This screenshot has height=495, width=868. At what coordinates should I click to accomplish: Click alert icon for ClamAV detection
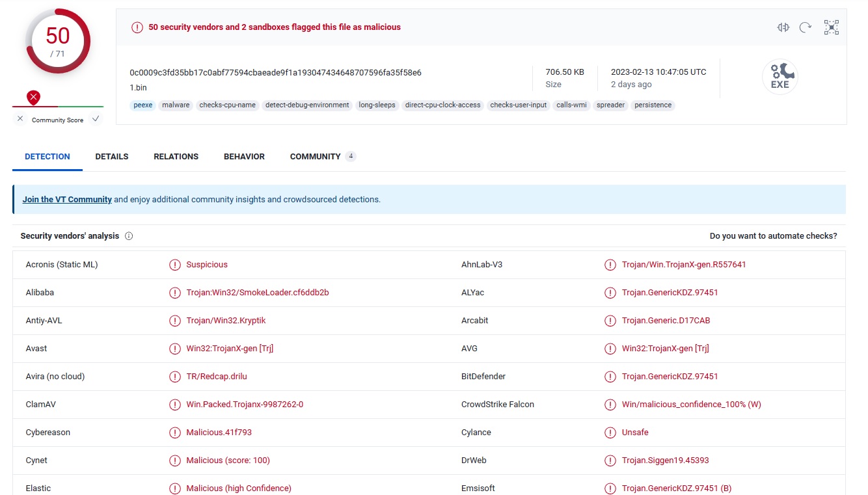click(x=175, y=405)
